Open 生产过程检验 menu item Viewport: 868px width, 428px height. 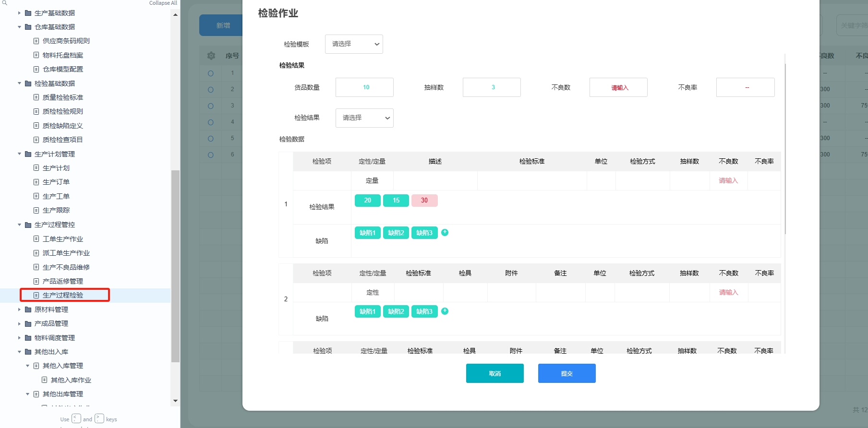coord(63,295)
